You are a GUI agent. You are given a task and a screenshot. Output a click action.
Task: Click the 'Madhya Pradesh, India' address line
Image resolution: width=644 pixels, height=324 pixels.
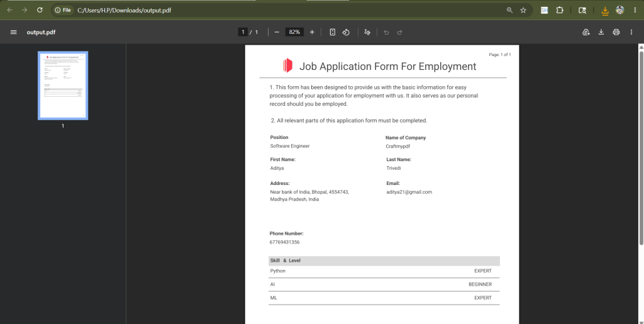coord(294,199)
